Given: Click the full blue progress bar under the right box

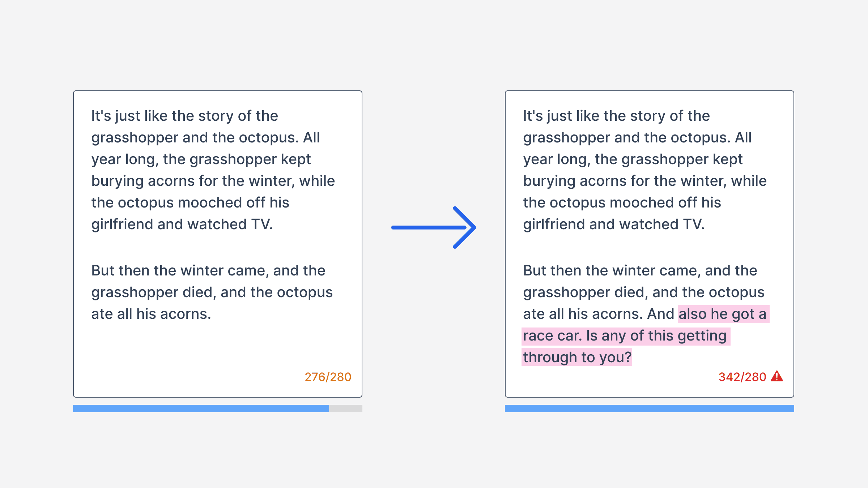Looking at the screenshot, I should point(650,408).
